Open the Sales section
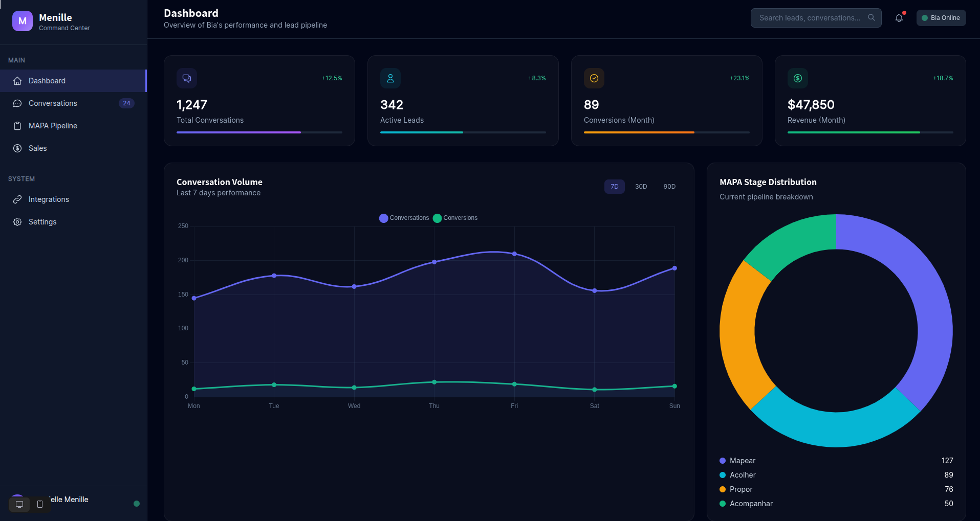The image size is (980, 521). (x=73, y=148)
